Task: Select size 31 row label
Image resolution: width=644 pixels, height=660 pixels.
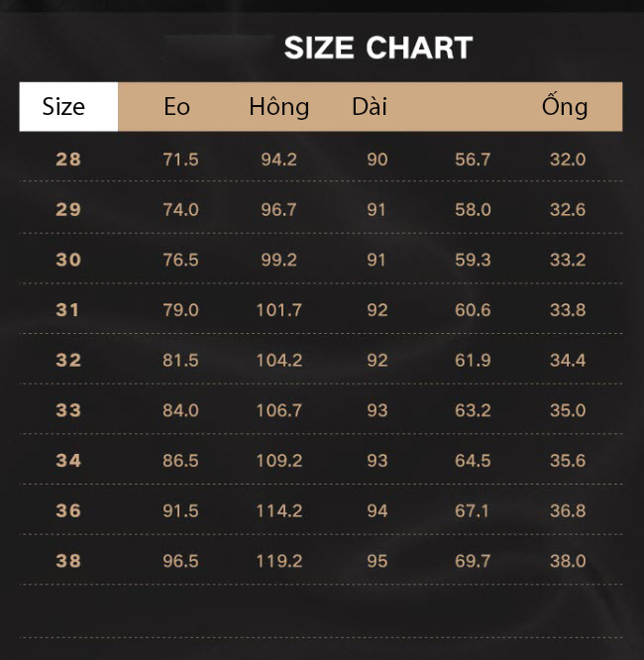Action: click(x=67, y=310)
